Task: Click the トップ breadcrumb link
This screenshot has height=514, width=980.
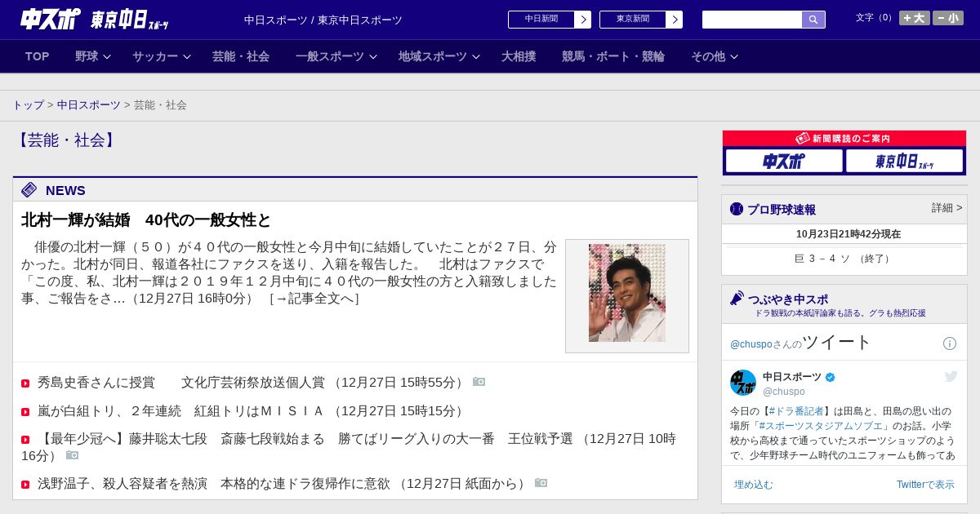Action: [28, 105]
